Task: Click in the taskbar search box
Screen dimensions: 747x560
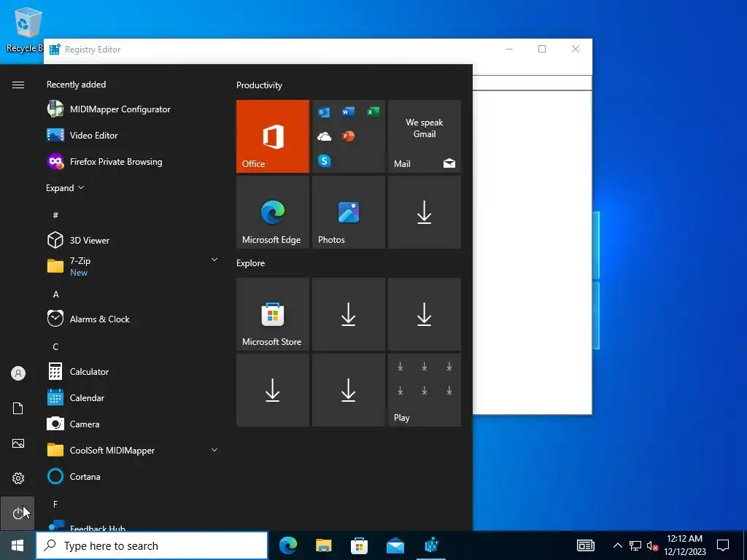Action: [152, 545]
